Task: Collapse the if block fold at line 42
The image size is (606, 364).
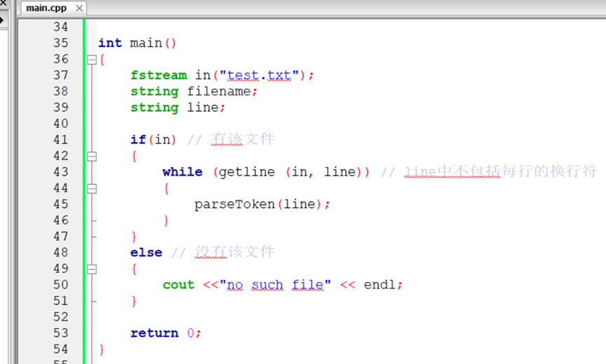Action: [92, 156]
